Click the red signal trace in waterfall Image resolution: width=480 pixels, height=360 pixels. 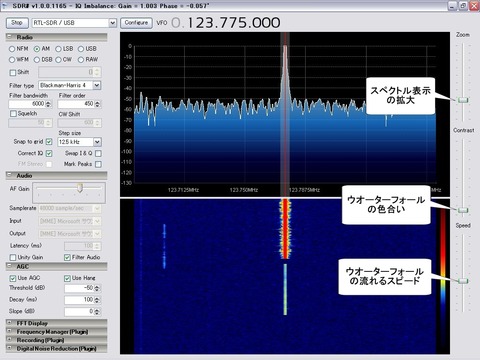tap(285, 229)
